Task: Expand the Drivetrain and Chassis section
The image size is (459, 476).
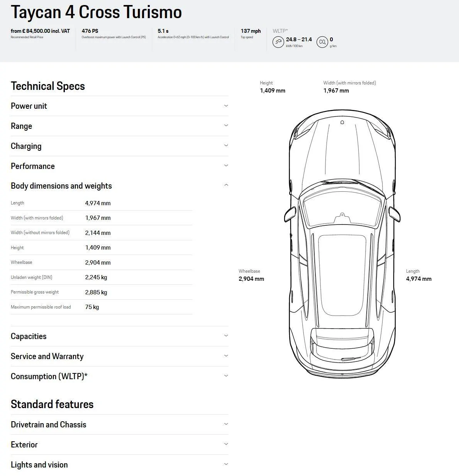Action: pyautogui.click(x=119, y=425)
